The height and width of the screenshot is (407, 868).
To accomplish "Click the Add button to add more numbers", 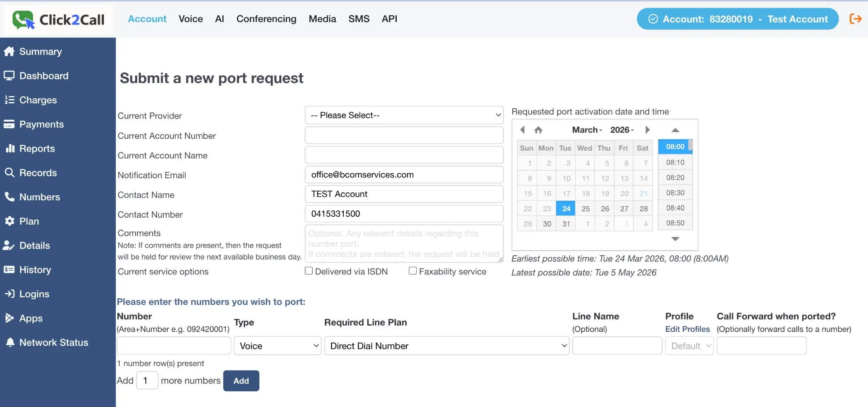I will click(241, 380).
